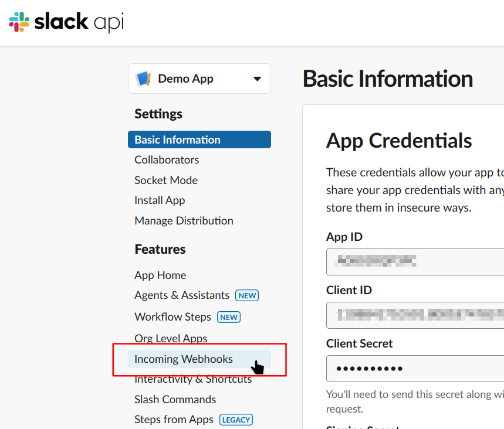Click the Client Secret field
The image size is (504, 429).
[414, 369]
